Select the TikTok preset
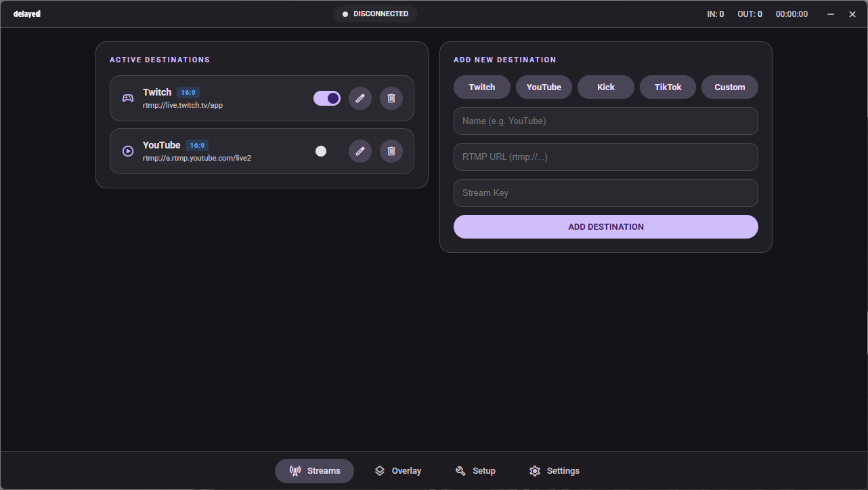 pyautogui.click(x=668, y=87)
